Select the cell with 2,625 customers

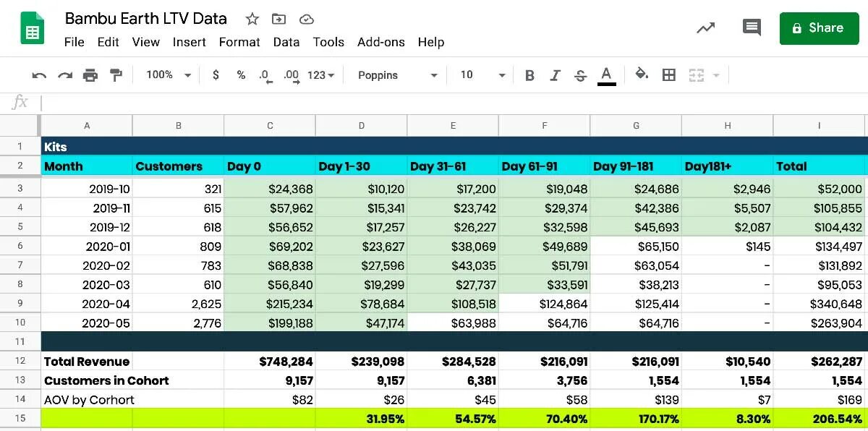point(178,304)
